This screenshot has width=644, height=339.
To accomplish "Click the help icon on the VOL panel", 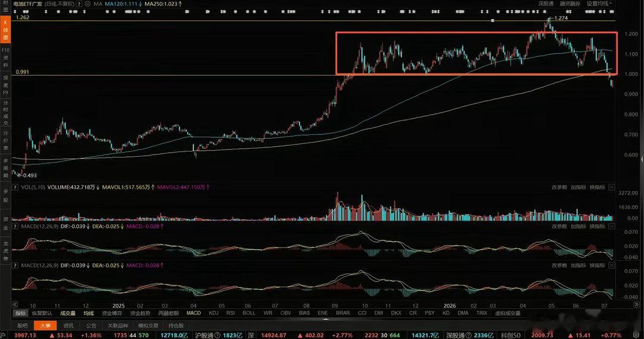I will pos(15,187).
